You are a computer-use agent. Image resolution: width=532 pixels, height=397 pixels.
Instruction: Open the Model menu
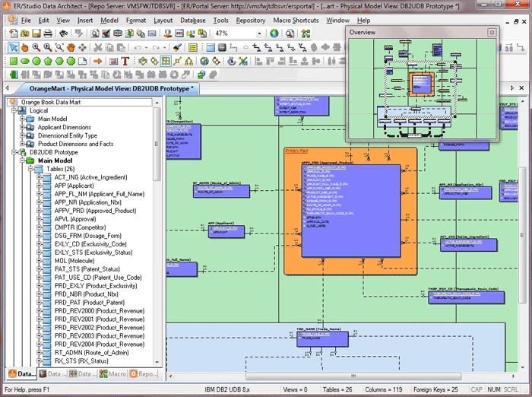(109, 21)
